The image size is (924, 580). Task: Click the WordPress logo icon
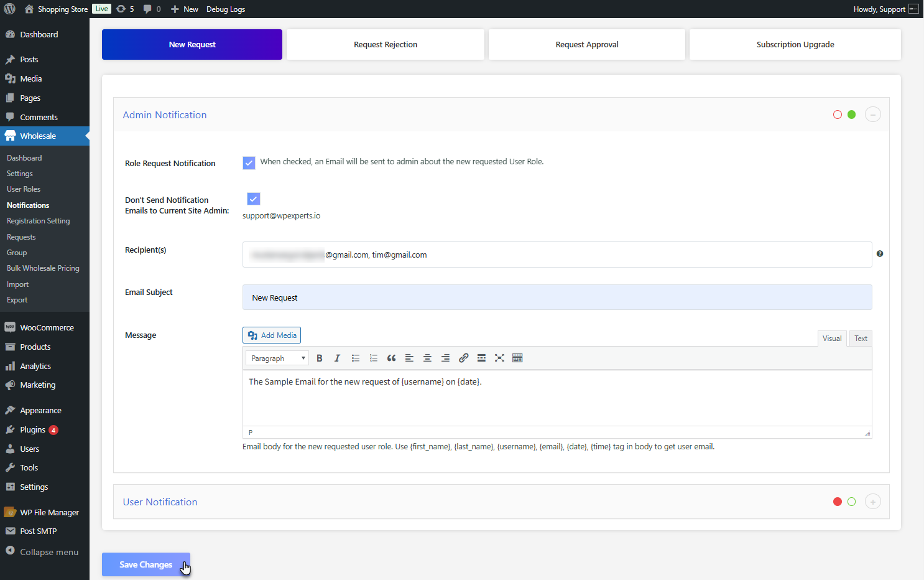(10, 9)
